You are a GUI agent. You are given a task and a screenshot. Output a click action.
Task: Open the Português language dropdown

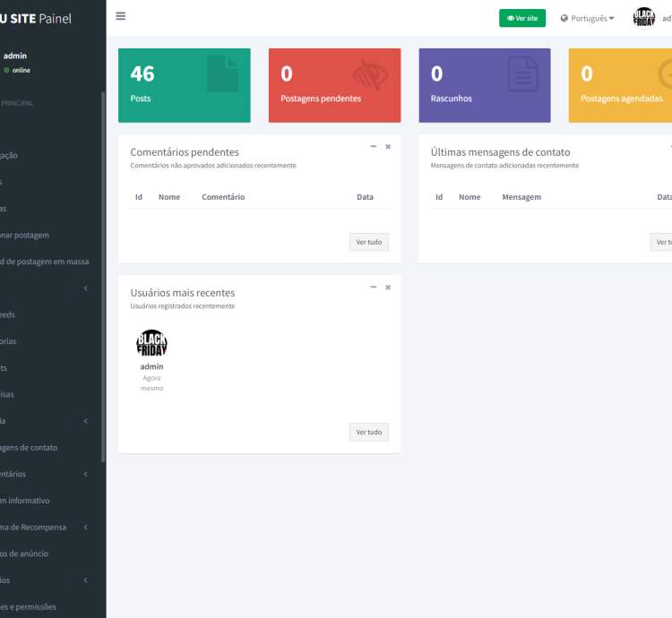(x=588, y=18)
